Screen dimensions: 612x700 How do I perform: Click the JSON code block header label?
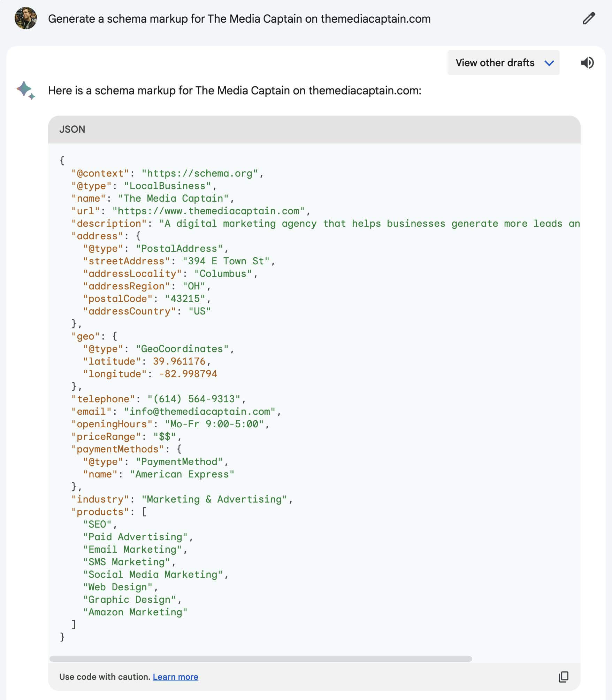click(x=72, y=129)
